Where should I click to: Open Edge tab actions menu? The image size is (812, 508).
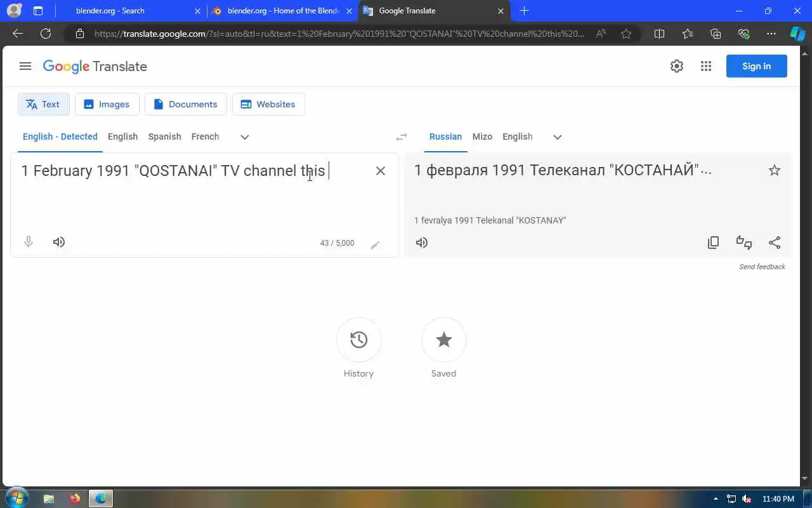pos(38,11)
